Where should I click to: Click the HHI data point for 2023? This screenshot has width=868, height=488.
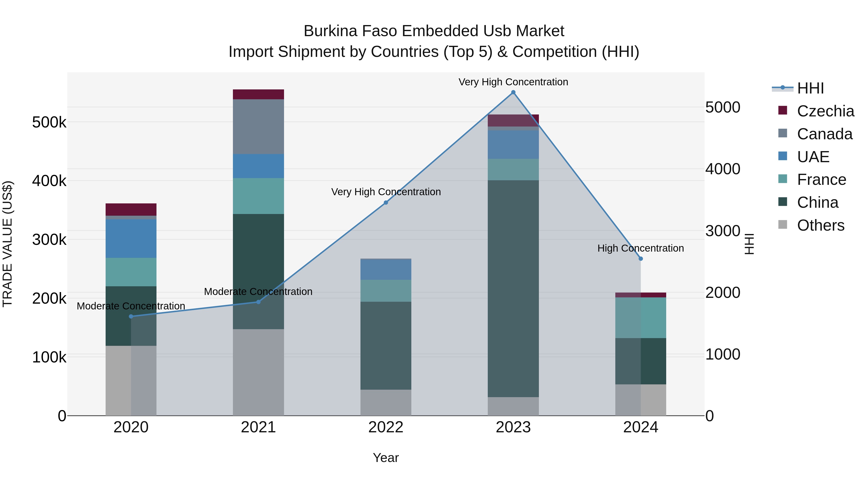(x=513, y=92)
